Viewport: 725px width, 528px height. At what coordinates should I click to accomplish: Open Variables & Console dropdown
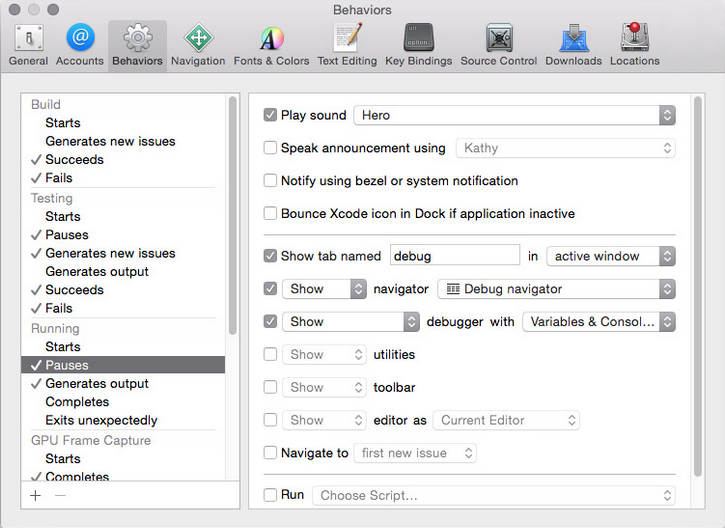599,322
